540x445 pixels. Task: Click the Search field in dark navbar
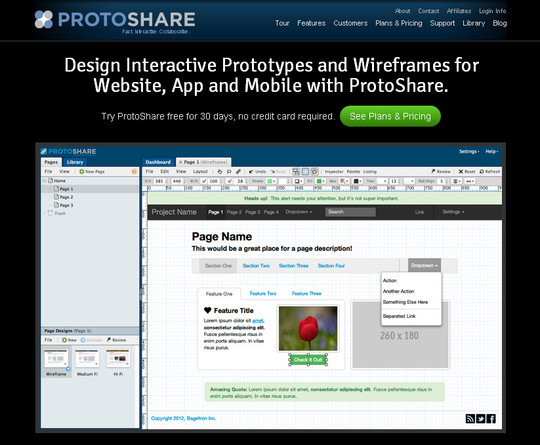[x=351, y=212]
